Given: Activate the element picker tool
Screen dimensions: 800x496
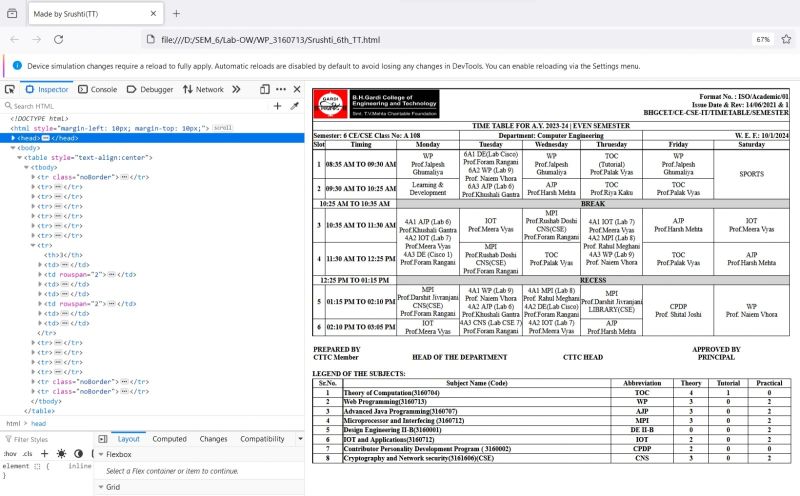Looking at the screenshot, I should (x=9, y=89).
